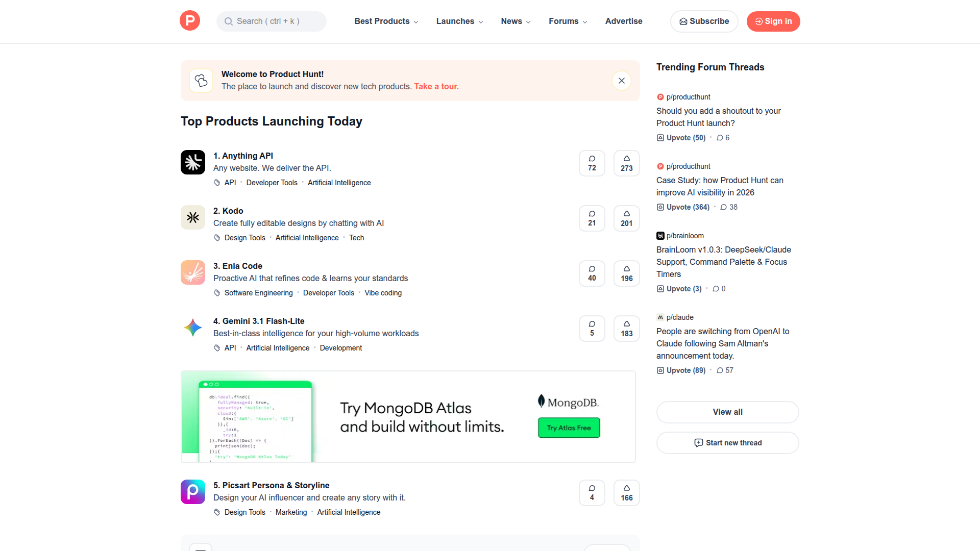Select the Enia Code product icon

192,272
